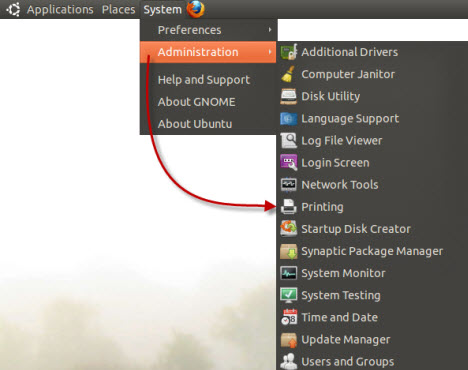Open Help and Support
Viewport: 468px width, 370px height.
[x=208, y=80]
